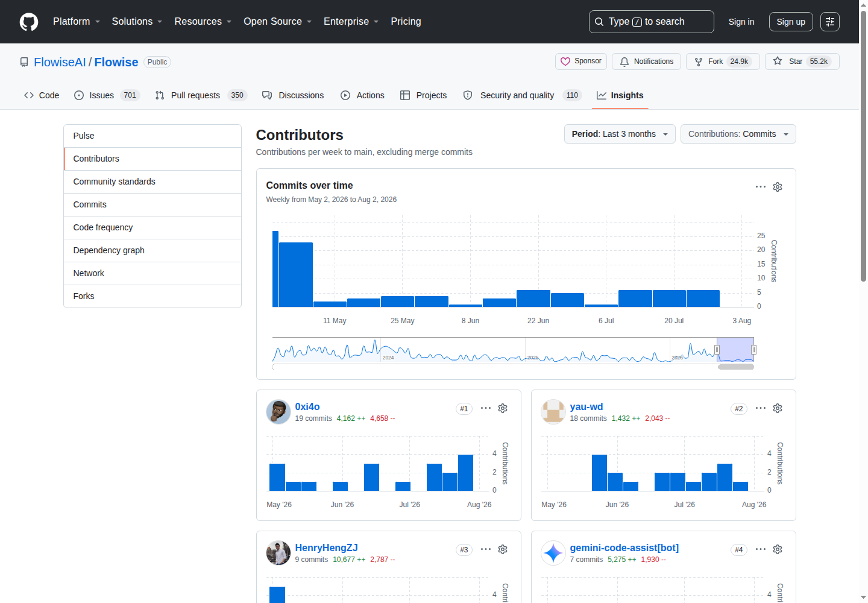Open settings gear on 0xi4o contributor card
868x603 pixels.
click(503, 408)
